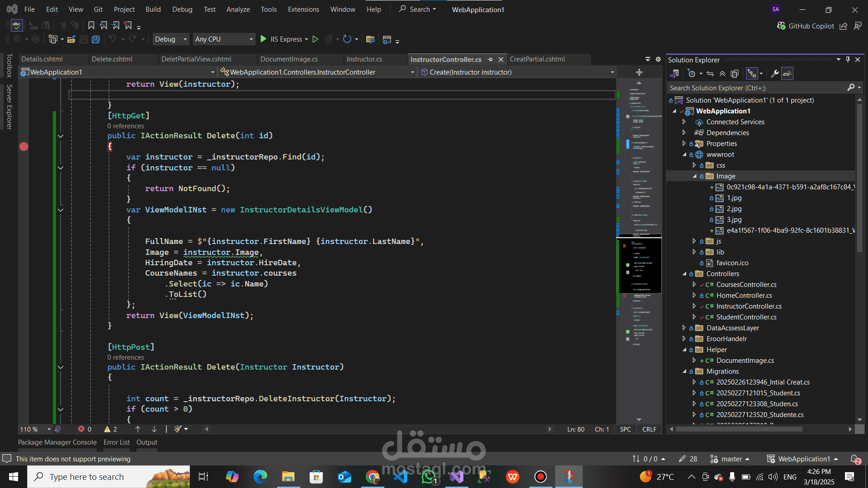Click the Share icon beside GitHub Copilot
868x488 pixels.
click(843, 26)
